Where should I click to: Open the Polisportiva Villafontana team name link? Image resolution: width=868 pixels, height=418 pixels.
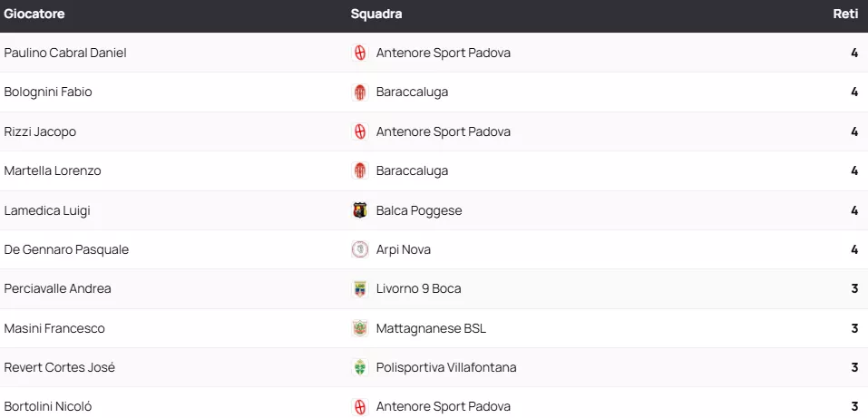point(446,368)
